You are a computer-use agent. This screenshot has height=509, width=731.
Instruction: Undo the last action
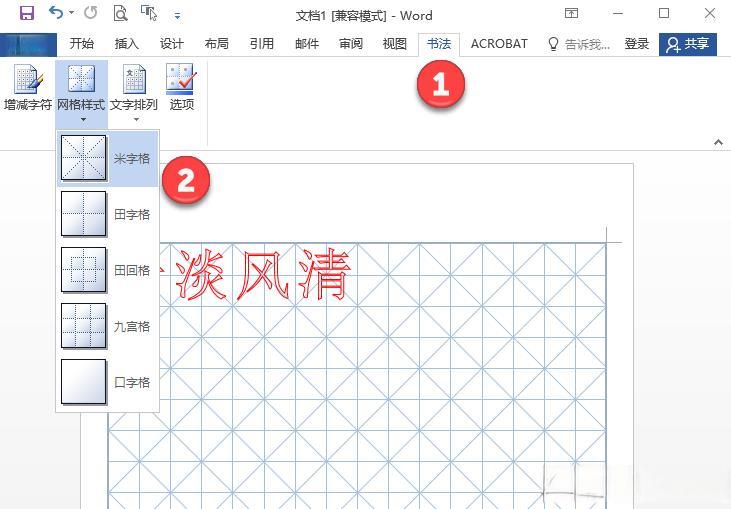pyautogui.click(x=56, y=13)
